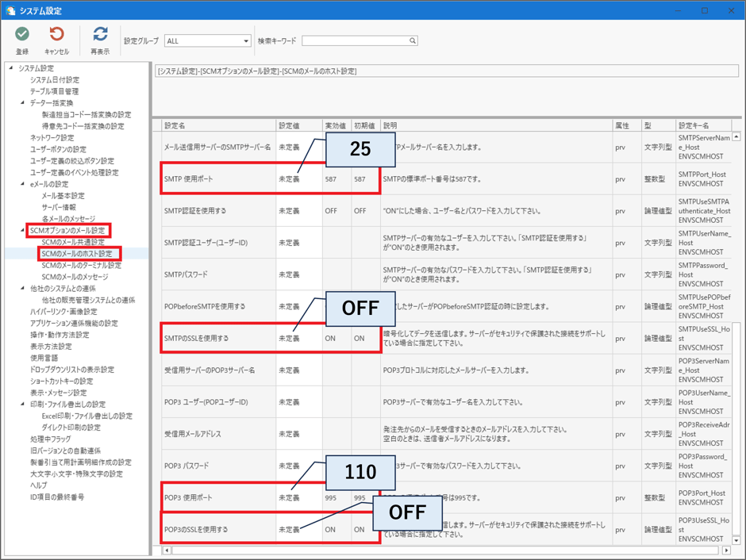
Task: Click the POP3 パスワード setting name
Action: pyautogui.click(x=186, y=466)
